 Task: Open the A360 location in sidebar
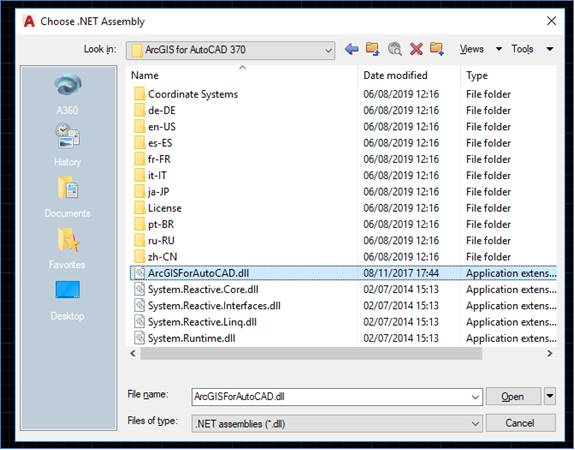click(x=68, y=95)
